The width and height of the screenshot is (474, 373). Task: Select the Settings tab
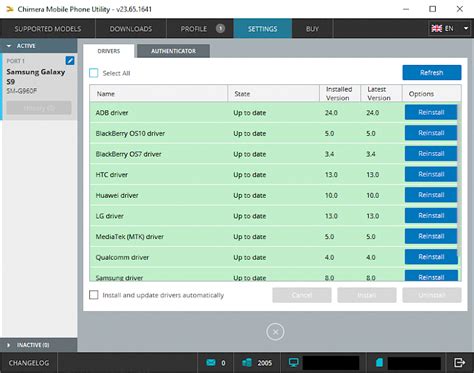(263, 29)
